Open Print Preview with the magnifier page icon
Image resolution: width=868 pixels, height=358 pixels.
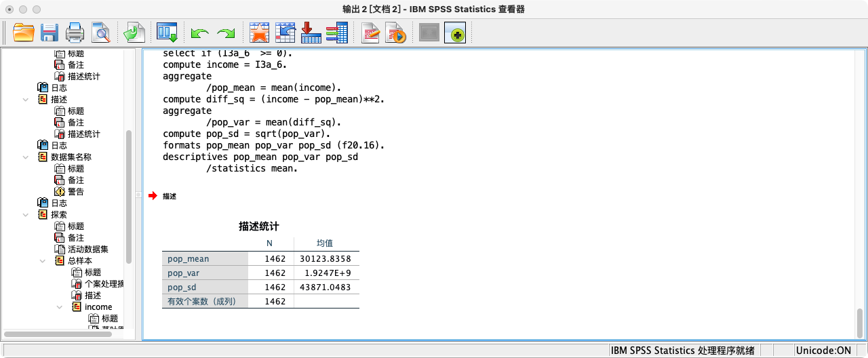click(100, 33)
